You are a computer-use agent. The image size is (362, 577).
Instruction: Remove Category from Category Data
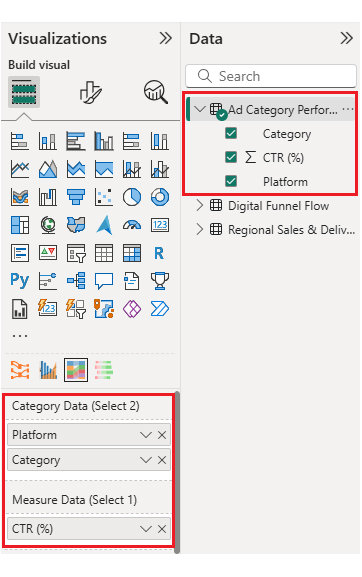click(x=162, y=460)
